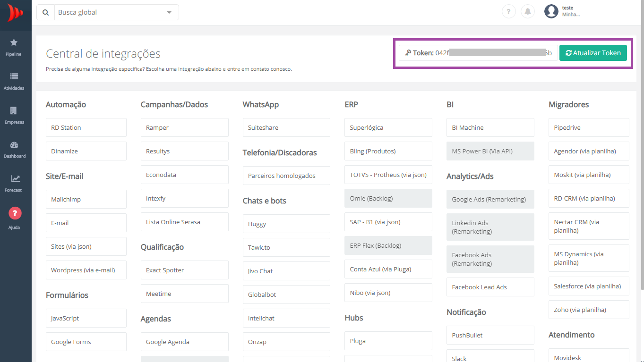Select the Intexfy integration
644x362 pixels.
coord(185,198)
